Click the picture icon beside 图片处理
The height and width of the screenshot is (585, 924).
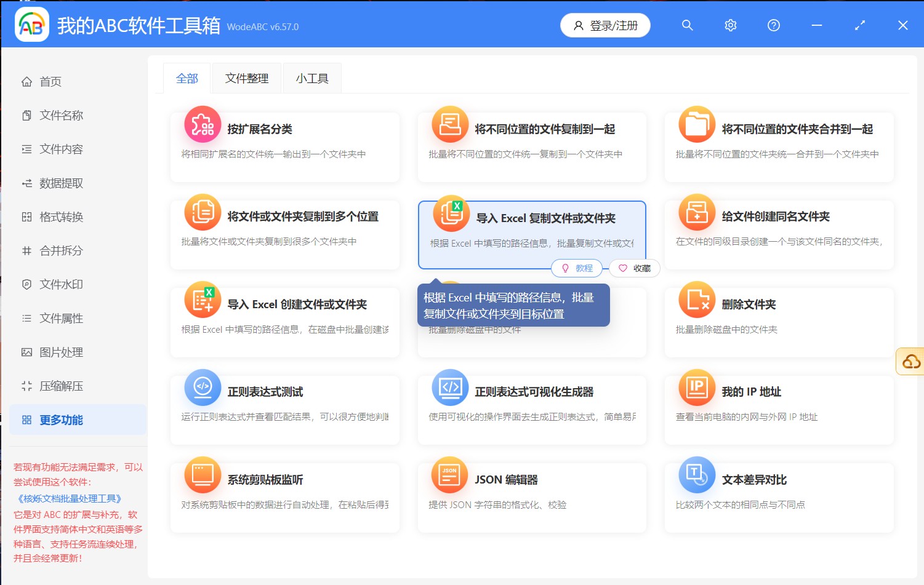[x=26, y=352]
